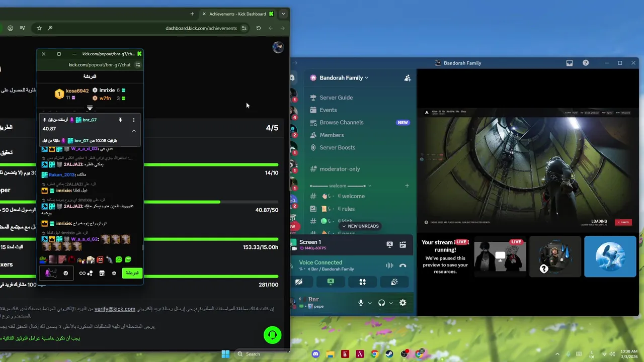Open headphone output options arrow in Discord
This screenshot has width=644, height=362.
click(391, 303)
